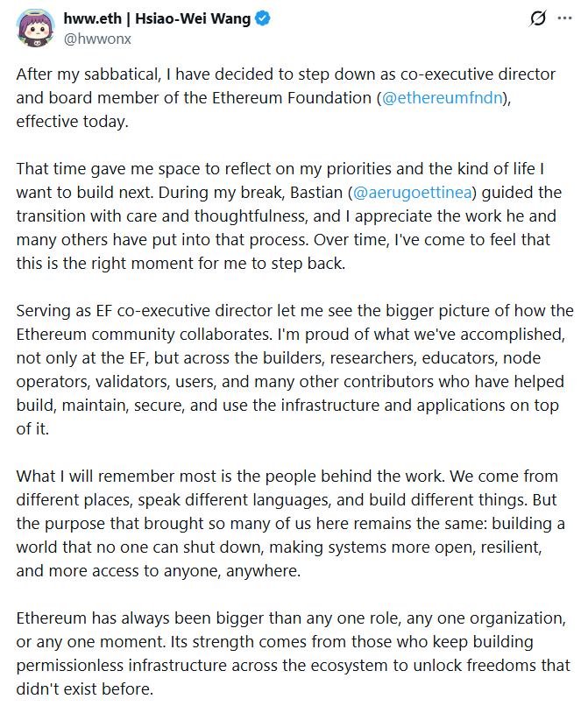Click the line starting 'Serving as EF co-executive director'

coord(295,311)
